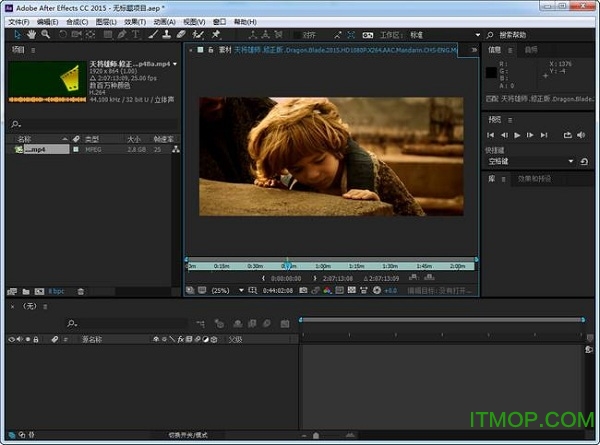Screen dimensions: 600x445
Task: Click the footage viewer time ruler playhead
Action: pos(288,265)
